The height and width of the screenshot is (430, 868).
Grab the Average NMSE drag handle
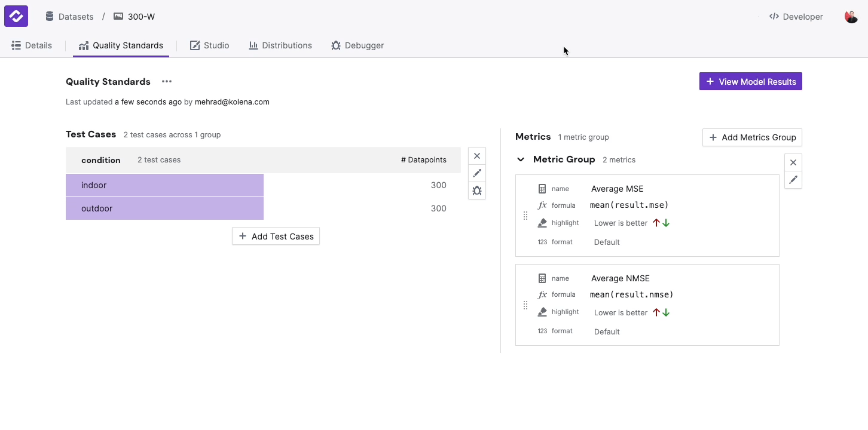525,305
